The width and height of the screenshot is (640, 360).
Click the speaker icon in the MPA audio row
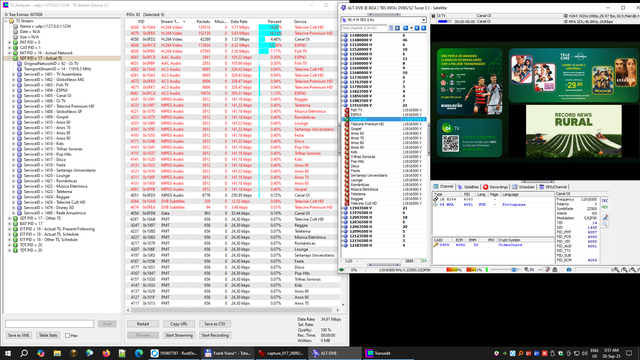coord(436,204)
